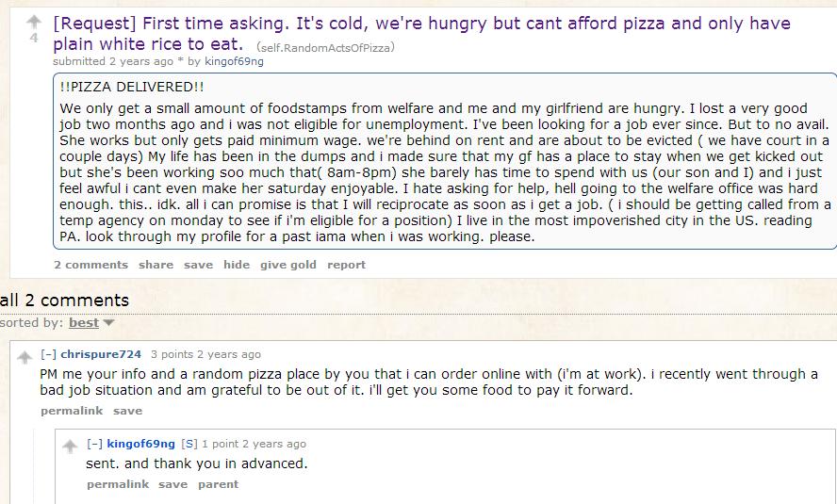Upvote chrispure724's comment
837x504 pixels.
[25, 357]
